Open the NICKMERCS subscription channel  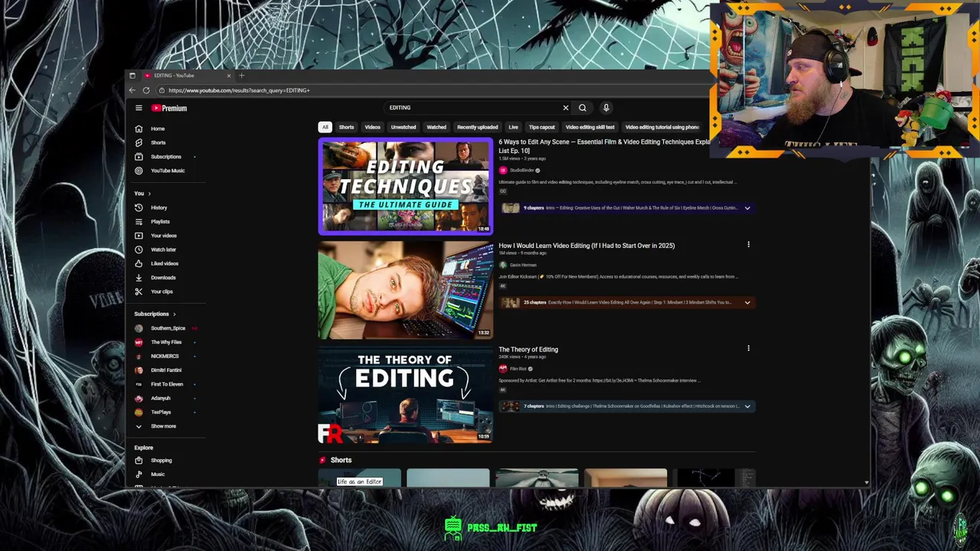[165, 356]
